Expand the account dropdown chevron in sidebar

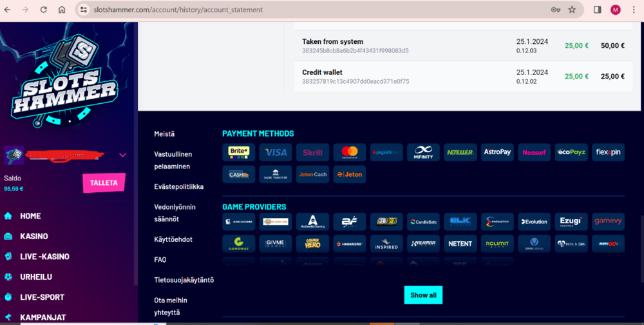pyautogui.click(x=122, y=155)
